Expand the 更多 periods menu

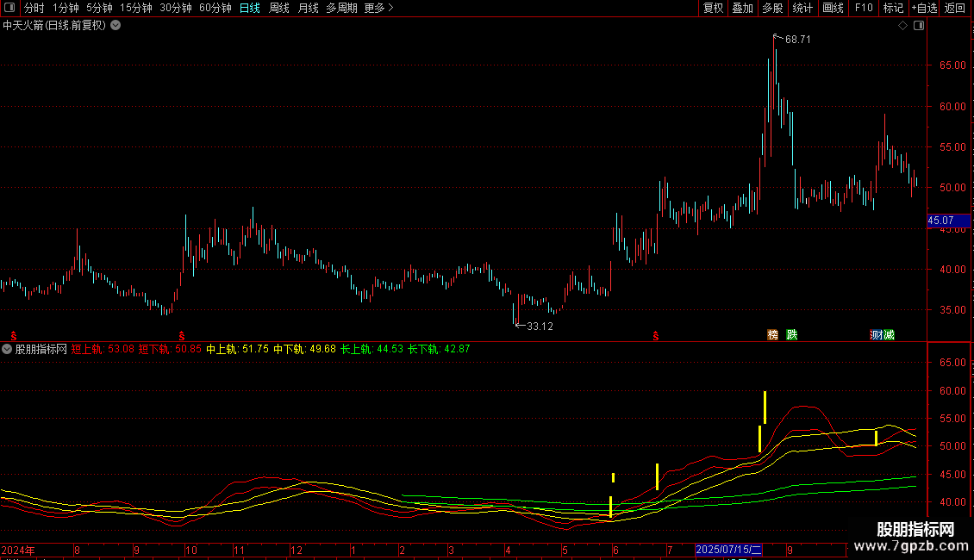(x=378, y=8)
